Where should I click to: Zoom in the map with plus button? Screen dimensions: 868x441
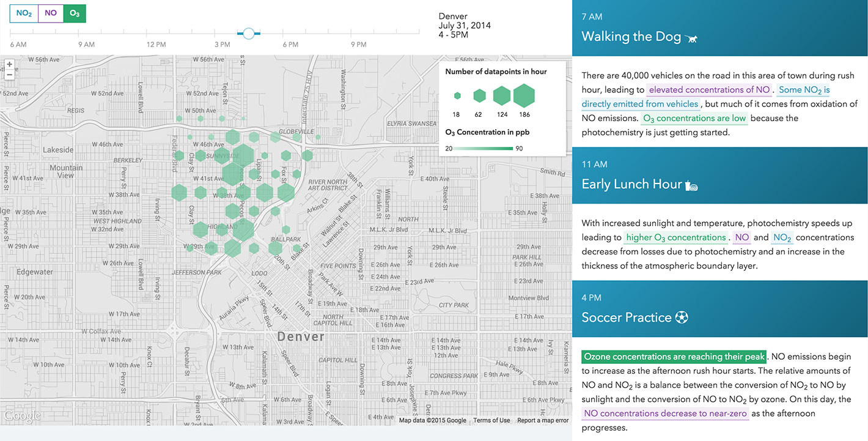[9, 64]
